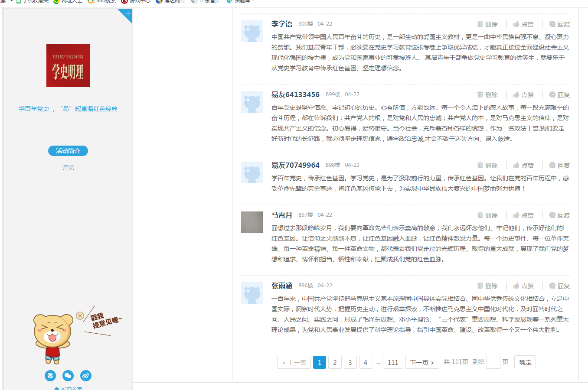This screenshot has width=588, height=390.
Task: Dismiss the mascot via X button
Action: click(x=79, y=315)
